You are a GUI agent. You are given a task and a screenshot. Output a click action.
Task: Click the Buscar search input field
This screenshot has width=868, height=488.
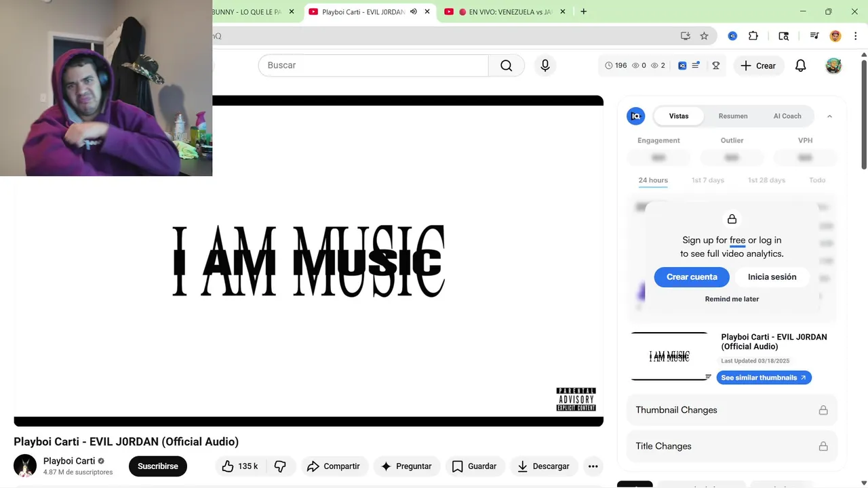[373, 66]
